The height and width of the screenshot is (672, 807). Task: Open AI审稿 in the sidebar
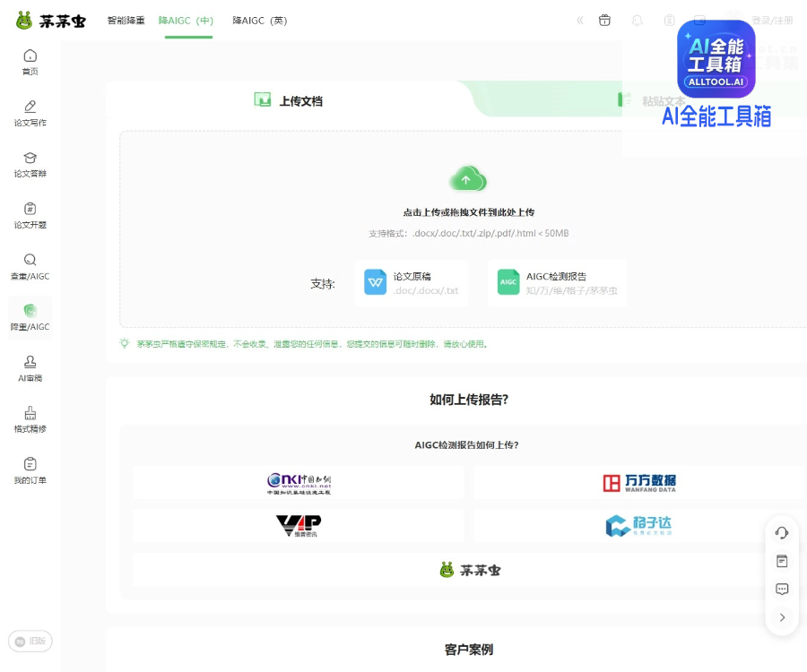point(30,368)
